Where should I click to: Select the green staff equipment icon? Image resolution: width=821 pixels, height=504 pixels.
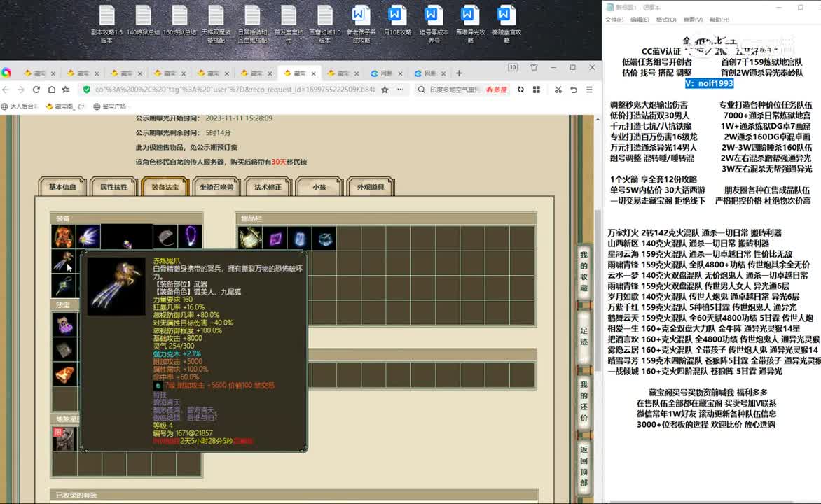coord(63,286)
